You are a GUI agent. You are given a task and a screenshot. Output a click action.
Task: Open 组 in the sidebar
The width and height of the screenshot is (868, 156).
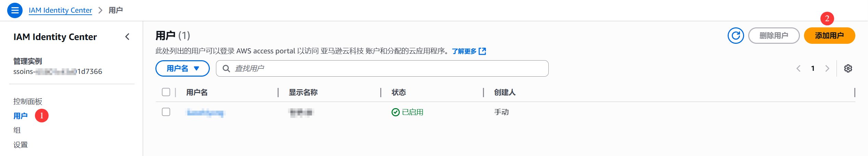coord(17,130)
